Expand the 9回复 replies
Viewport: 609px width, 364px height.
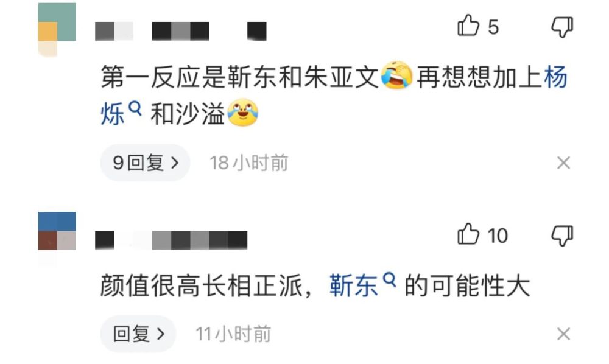[146, 163]
